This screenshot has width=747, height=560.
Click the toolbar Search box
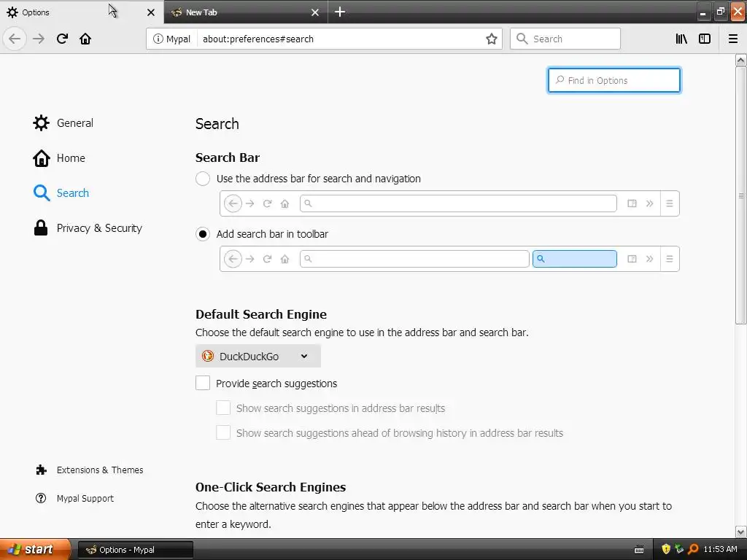tap(565, 39)
